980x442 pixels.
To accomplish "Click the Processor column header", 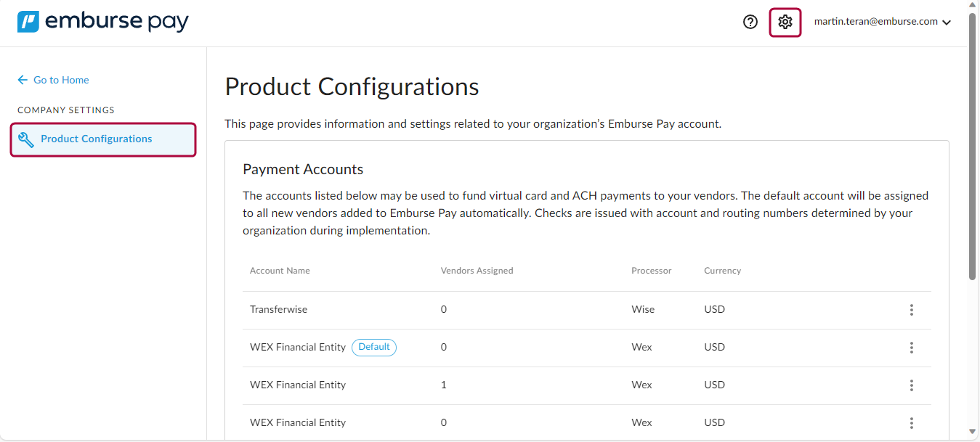I will [651, 271].
